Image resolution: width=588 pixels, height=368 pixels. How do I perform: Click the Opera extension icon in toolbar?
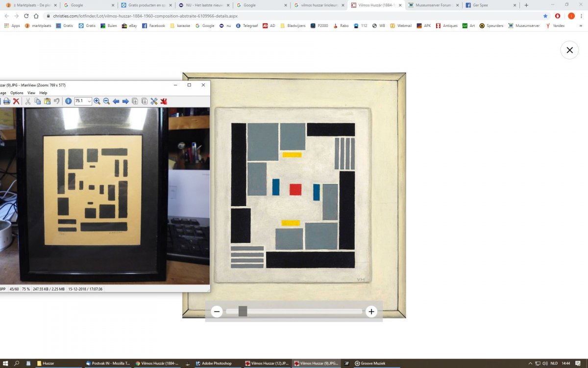pos(558,16)
